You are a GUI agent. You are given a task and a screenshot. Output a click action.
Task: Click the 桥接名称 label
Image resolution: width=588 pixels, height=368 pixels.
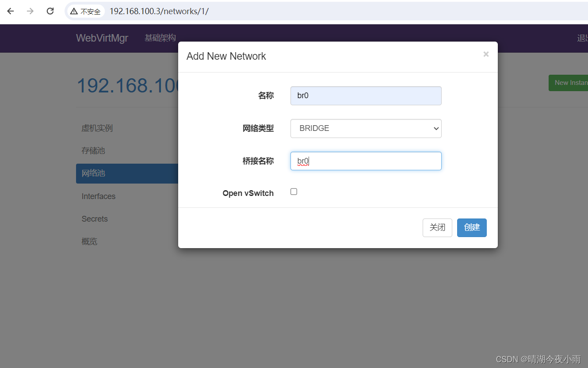[258, 161]
